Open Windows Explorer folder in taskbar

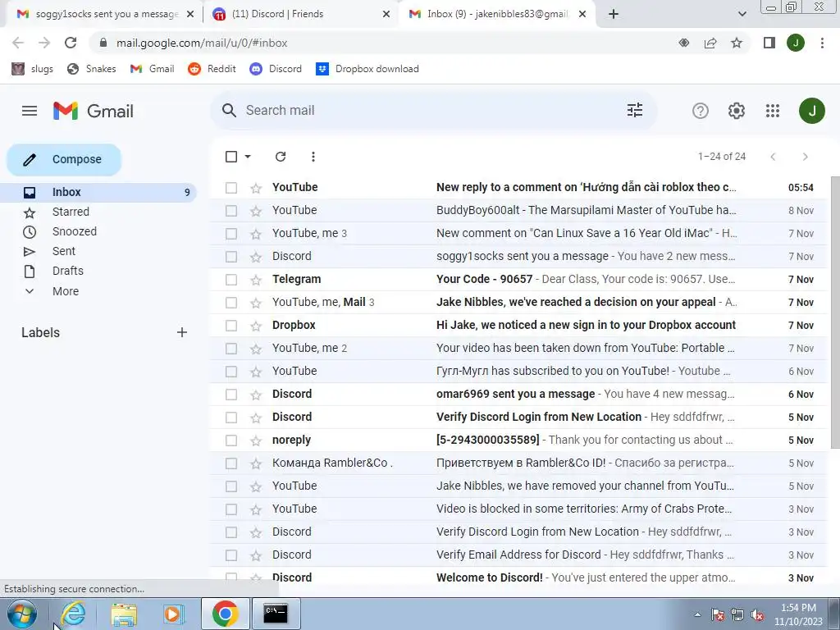click(124, 614)
